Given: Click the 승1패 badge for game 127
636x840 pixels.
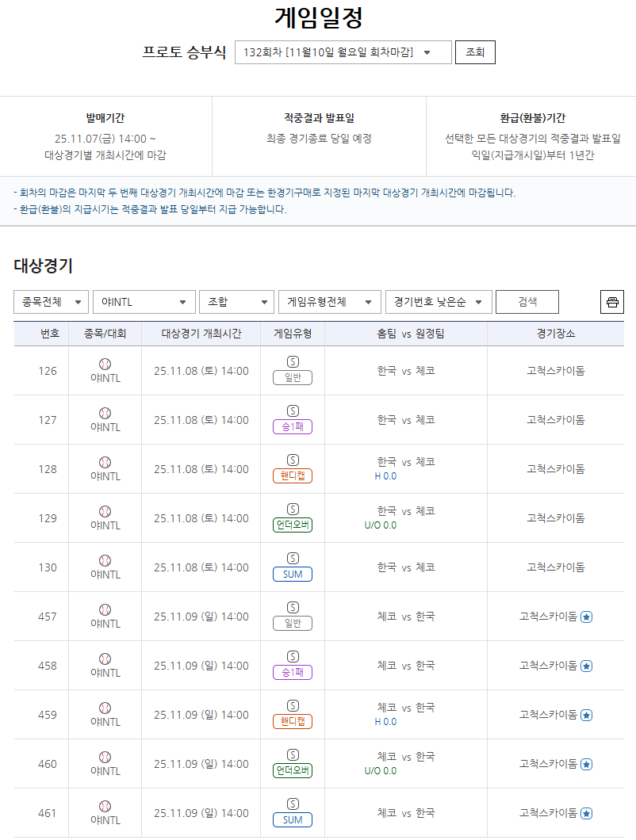Looking at the screenshot, I should [292, 427].
